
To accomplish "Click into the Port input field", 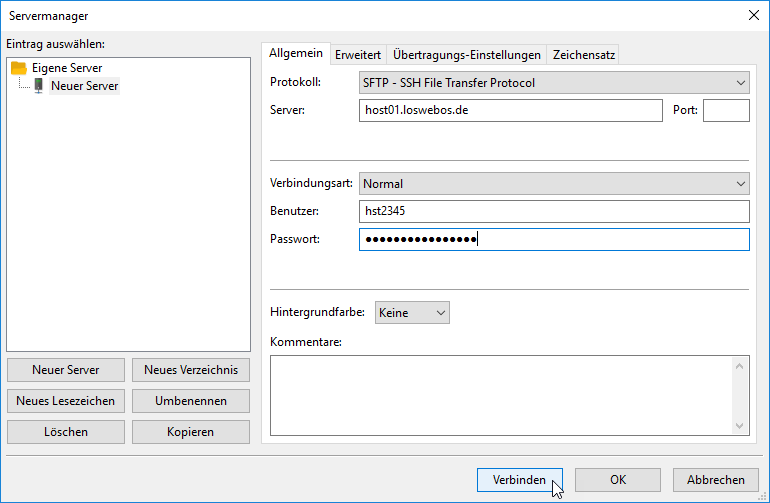I will [x=725, y=110].
